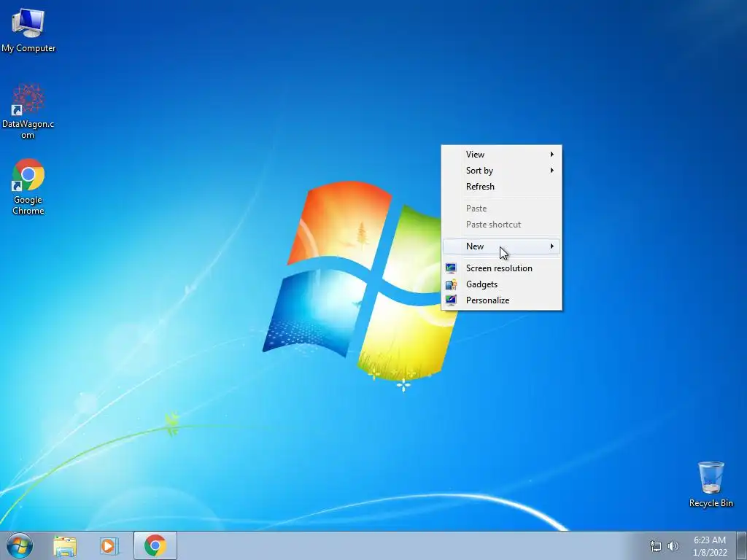Click the Gadgets menu icon

451,284
